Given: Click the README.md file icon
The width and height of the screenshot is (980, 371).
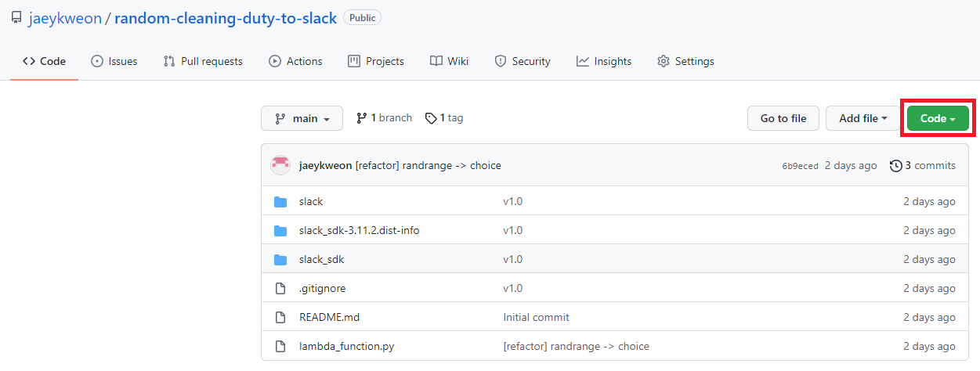Looking at the screenshot, I should click(x=280, y=318).
